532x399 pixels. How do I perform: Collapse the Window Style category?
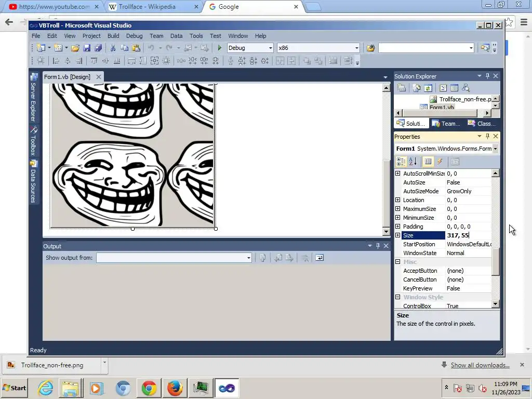pyautogui.click(x=397, y=297)
